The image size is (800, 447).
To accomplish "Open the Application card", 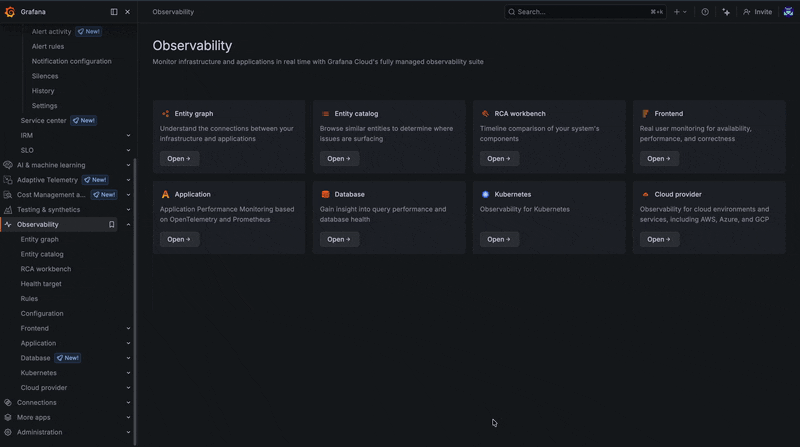I will tap(179, 239).
